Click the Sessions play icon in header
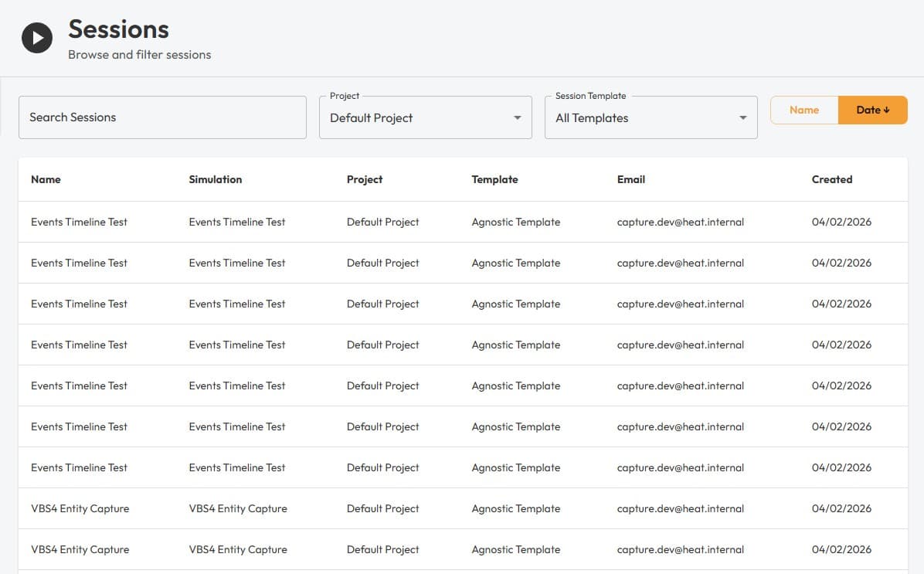 [37, 38]
